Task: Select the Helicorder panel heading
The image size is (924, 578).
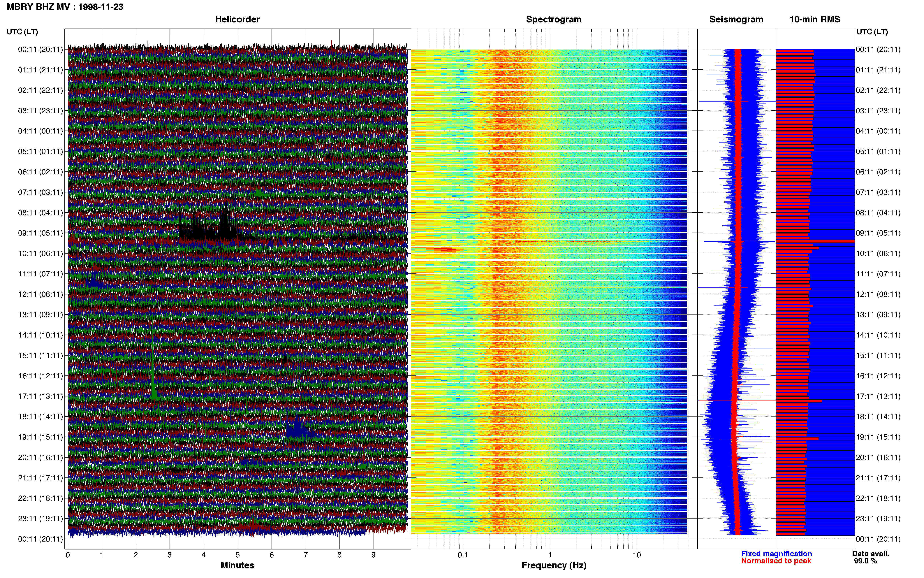Action: (x=237, y=19)
